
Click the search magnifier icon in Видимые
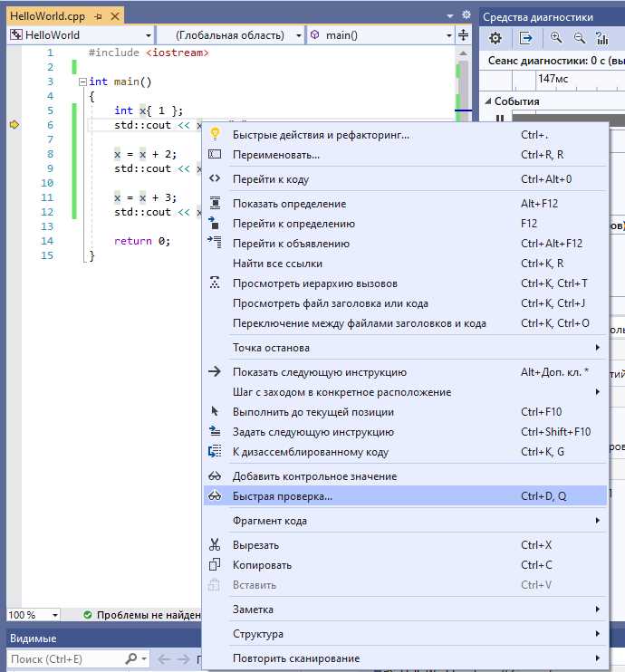(x=131, y=658)
